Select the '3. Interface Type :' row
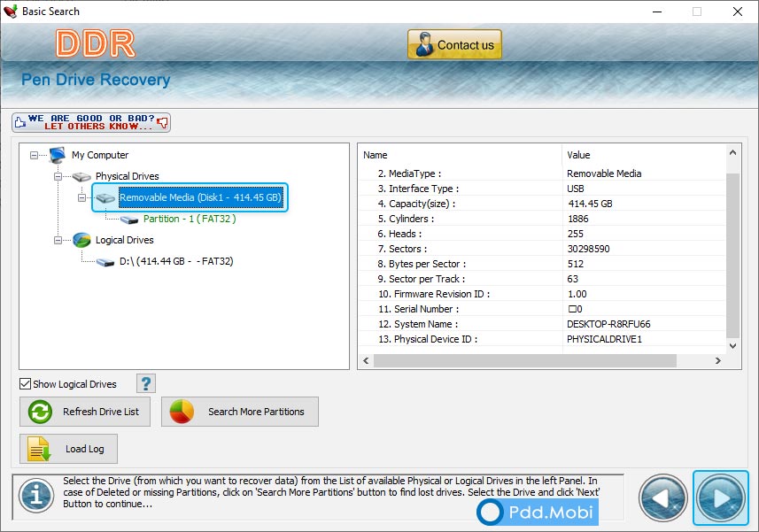This screenshot has width=759, height=532. [x=542, y=189]
